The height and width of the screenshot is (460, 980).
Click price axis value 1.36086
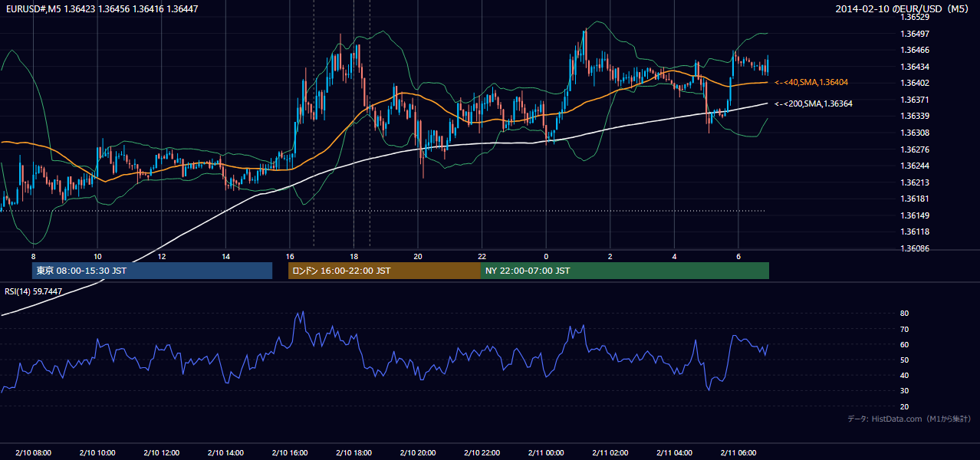914,248
